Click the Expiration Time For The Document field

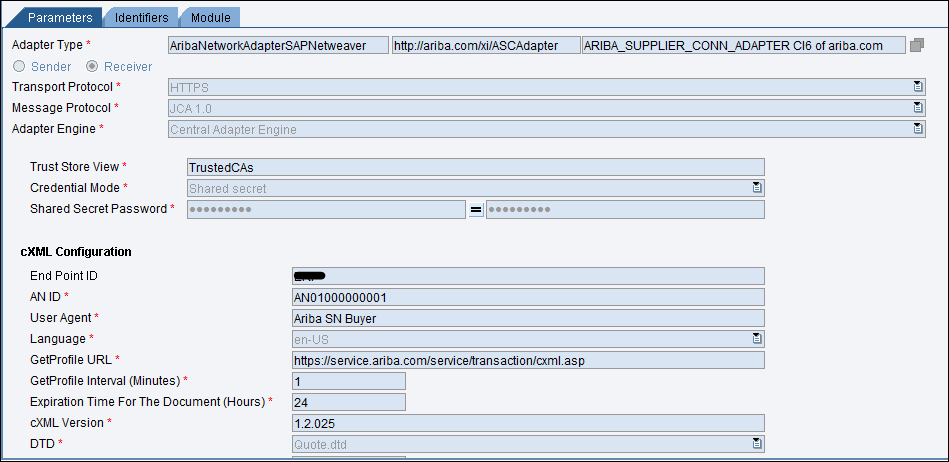(349, 402)
